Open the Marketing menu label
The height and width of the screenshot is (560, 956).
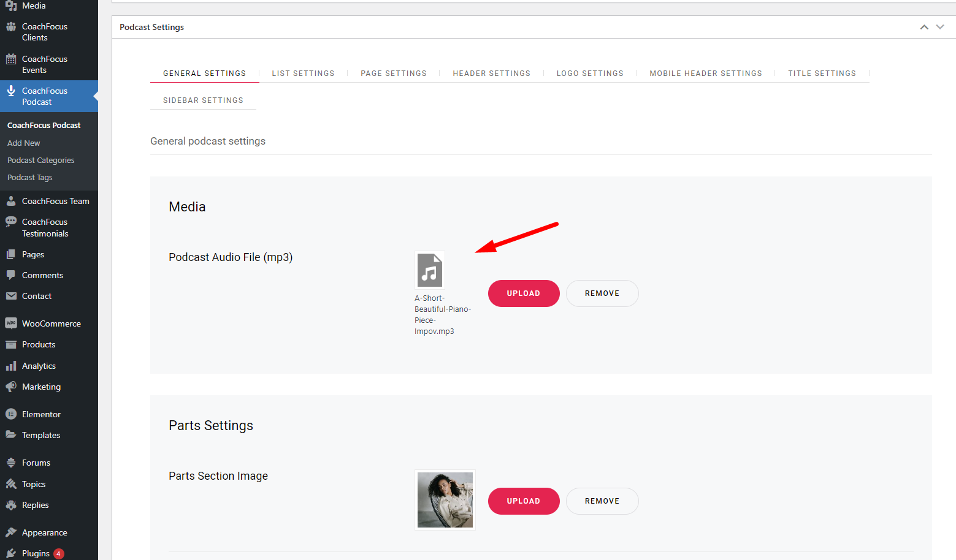pyautogui.click(x=42, y=387)
